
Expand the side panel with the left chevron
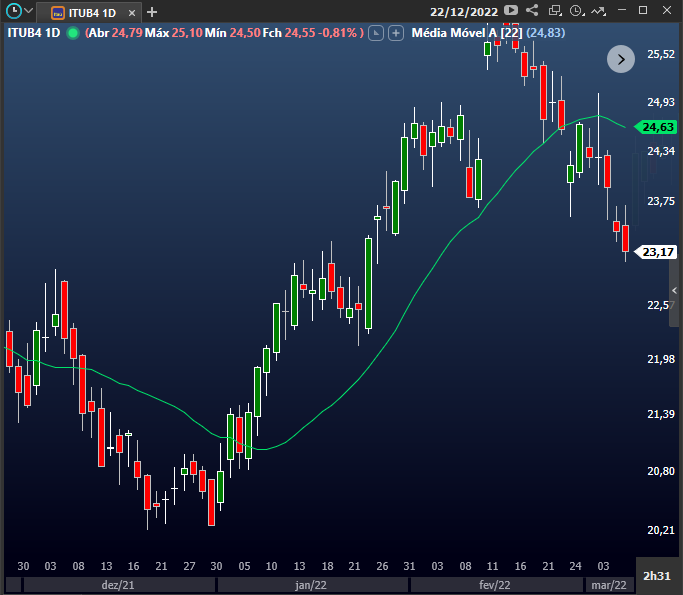tap(674, 291)
